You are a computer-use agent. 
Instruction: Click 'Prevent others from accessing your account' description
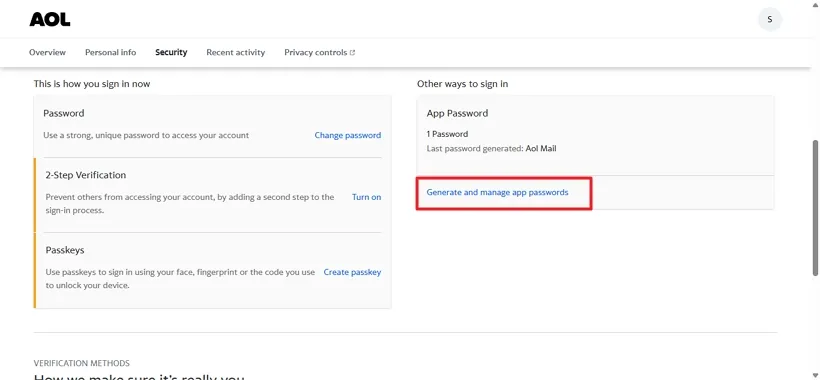coord(190,204)
